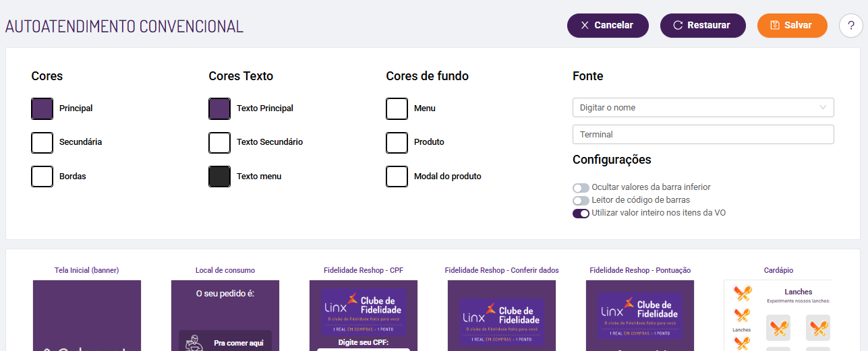Open the Texto menu color swatch

tap(220, 177)
